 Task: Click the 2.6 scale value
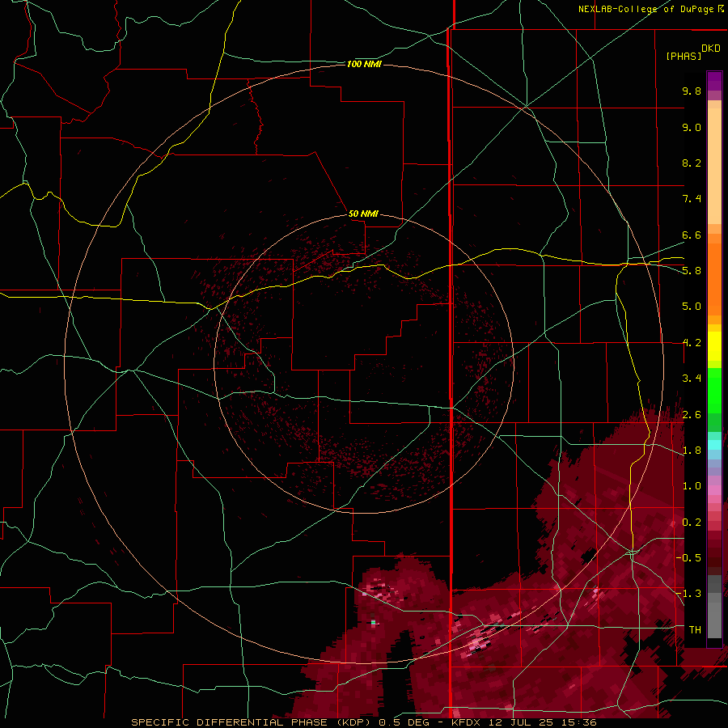click(692, 415)
